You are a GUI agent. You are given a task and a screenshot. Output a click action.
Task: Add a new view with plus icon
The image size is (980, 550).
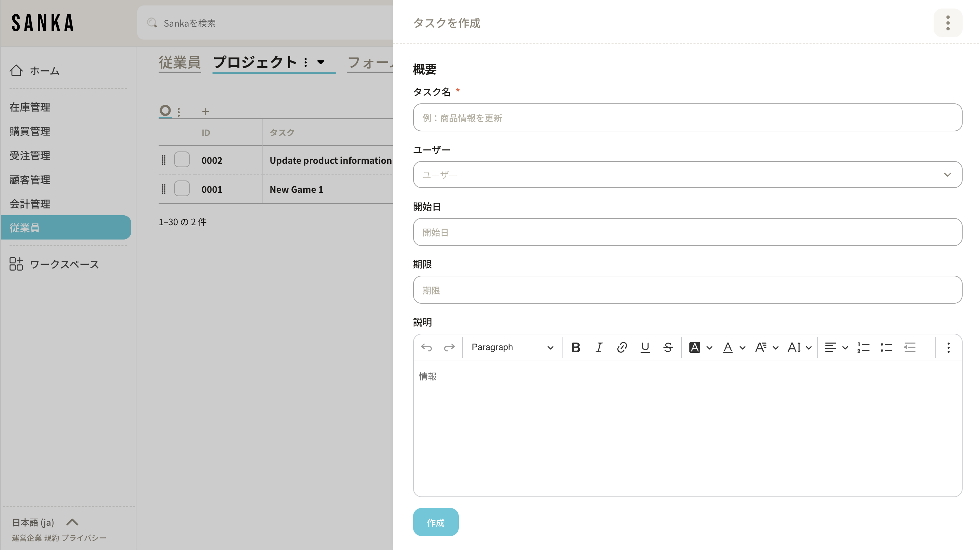coord(205,111)
